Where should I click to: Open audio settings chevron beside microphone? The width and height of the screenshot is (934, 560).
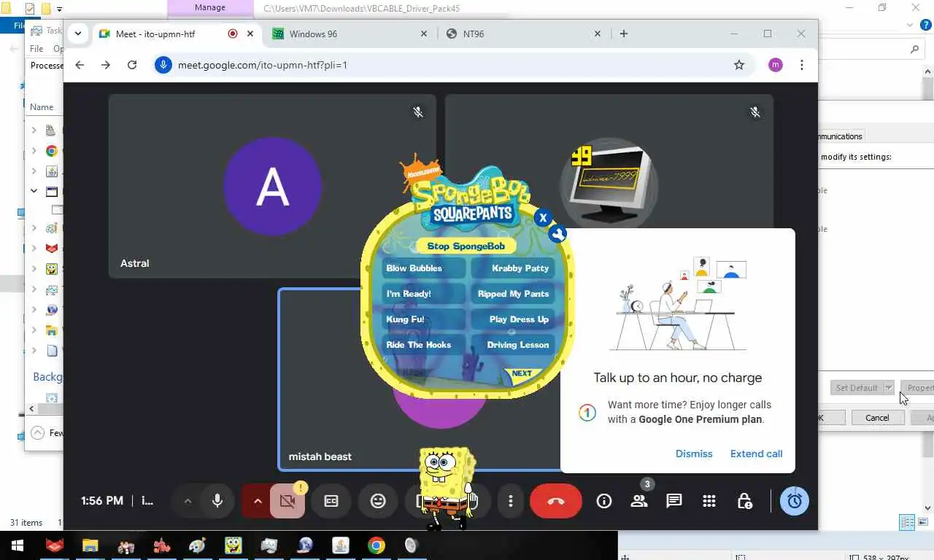[x=188, y=501]
